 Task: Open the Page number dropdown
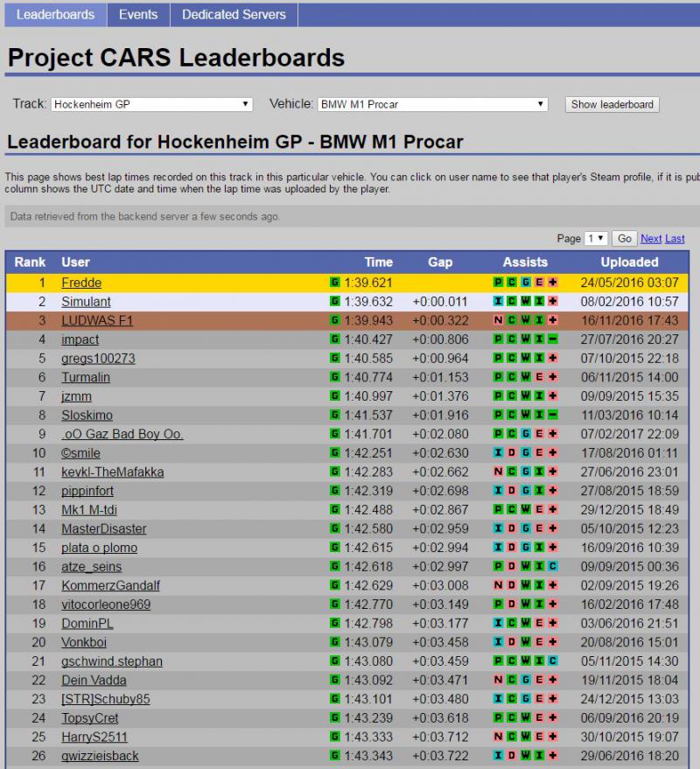[x=596, y=238]
